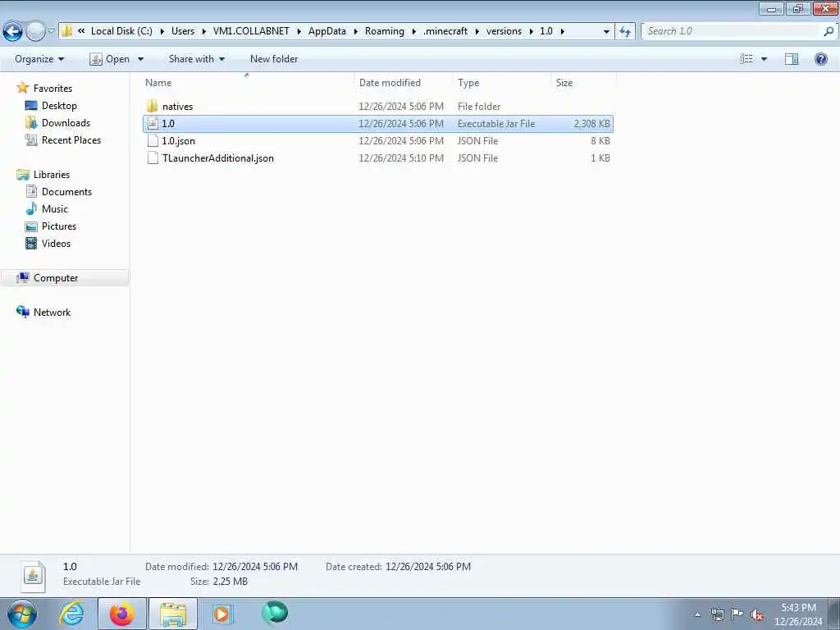The image size is (840, 630).
Task: Open the Organize menu
Action: [39, 59]
